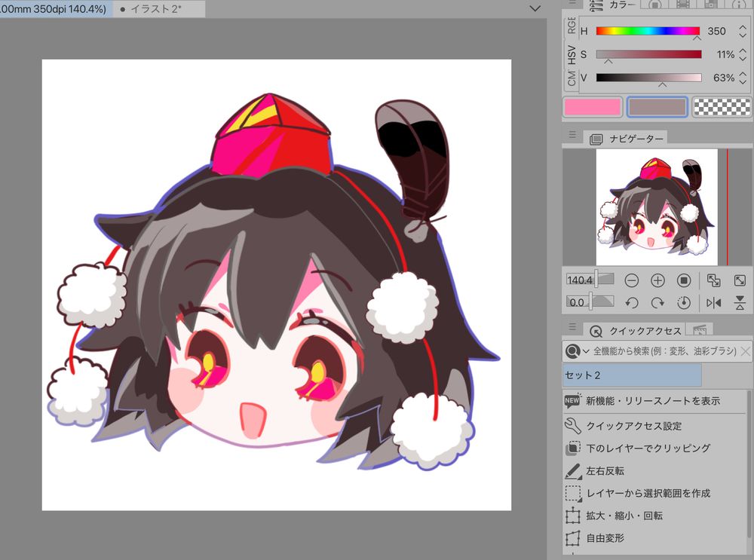754x560 pixels.
Task: Increase the S percentage with up arrow
Action: [x=743, y=50]
